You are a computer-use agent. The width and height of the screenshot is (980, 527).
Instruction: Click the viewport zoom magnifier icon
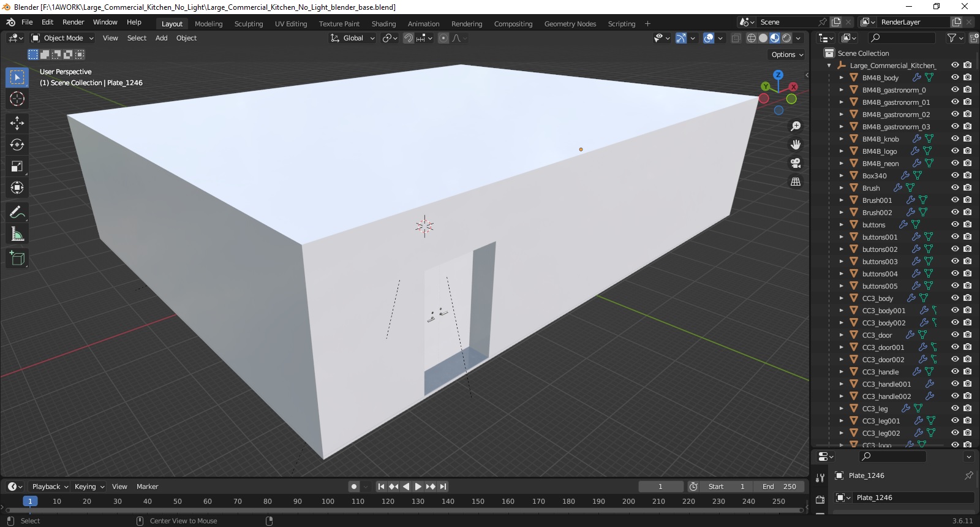(x=796, y=126)
